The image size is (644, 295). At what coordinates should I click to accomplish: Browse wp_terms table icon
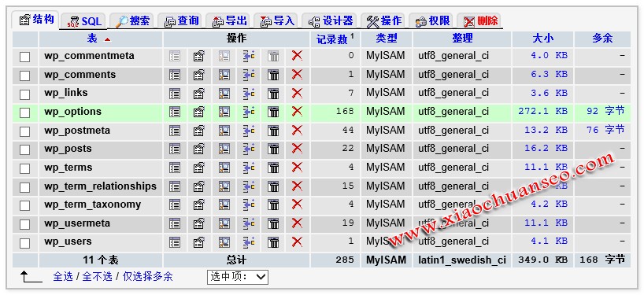coord(175,168)
